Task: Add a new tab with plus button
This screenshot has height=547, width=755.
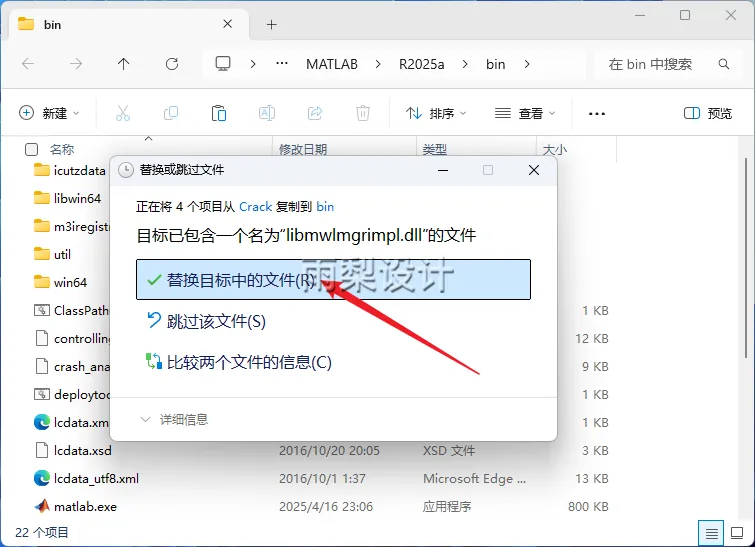Action: pyautogui.click(x=272, y=25)
